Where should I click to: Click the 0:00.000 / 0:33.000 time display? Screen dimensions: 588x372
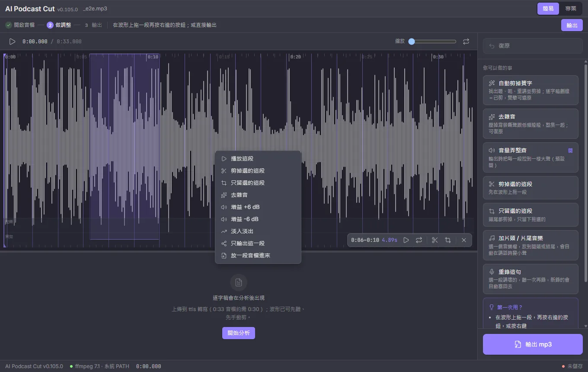(x=52, y=42)
